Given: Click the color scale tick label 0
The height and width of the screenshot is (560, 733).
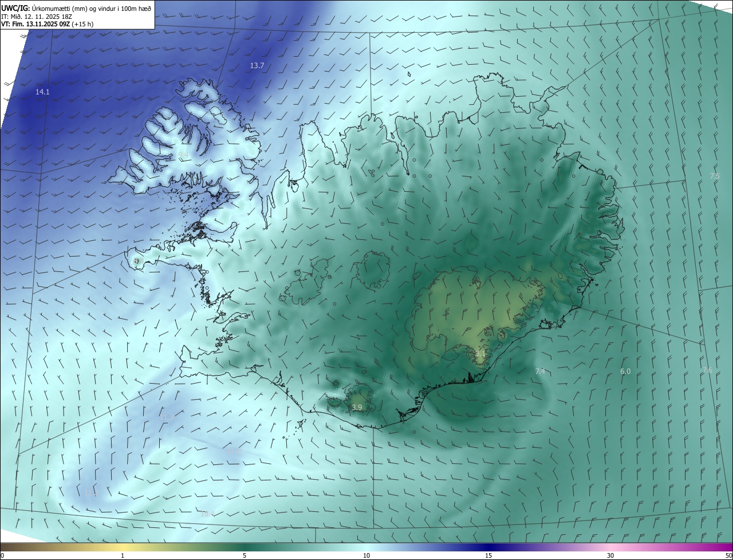Looking at the screenshot, I should tap(2, 555).
